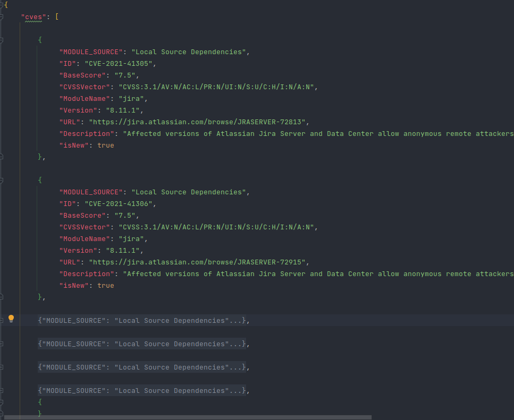Click the "jira" value in CVE-2021-41306 object
Viewport: 514px width, 420px height.
(x=131, y=238)
